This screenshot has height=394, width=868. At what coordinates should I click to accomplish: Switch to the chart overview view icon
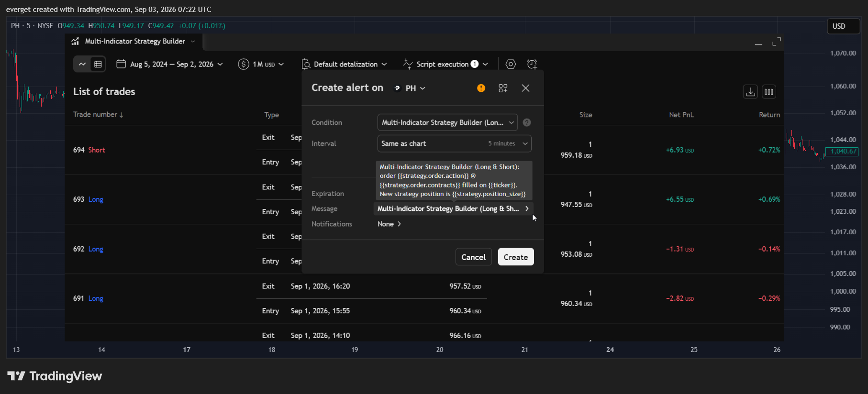[x=82, y=64]
